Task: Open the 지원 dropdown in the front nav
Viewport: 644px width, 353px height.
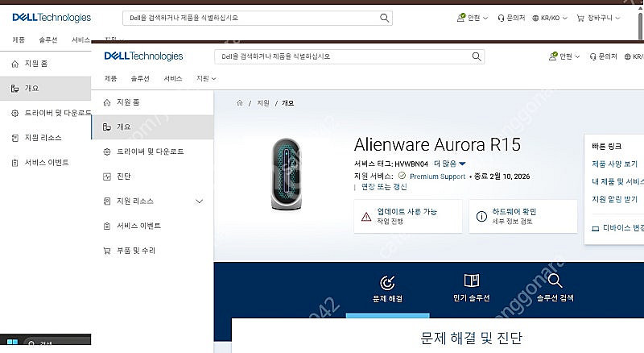Action: click(x=206, y=78)
